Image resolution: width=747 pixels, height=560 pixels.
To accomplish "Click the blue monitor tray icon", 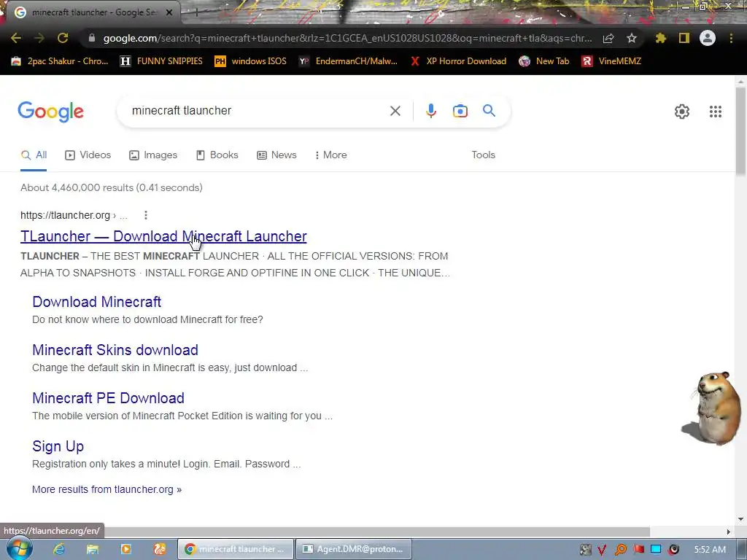I will click(656, 550).
